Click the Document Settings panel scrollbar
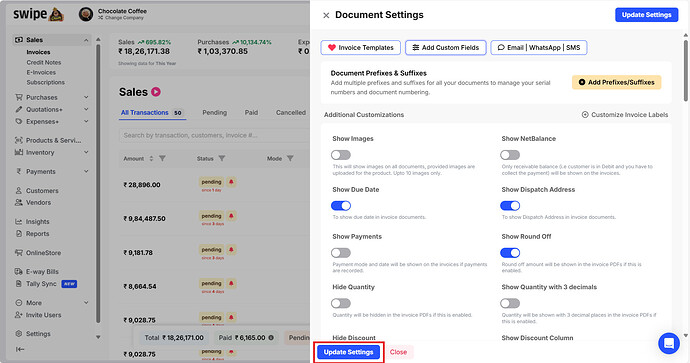The height and width of the screenshot is (363, 690). [686, 70]
